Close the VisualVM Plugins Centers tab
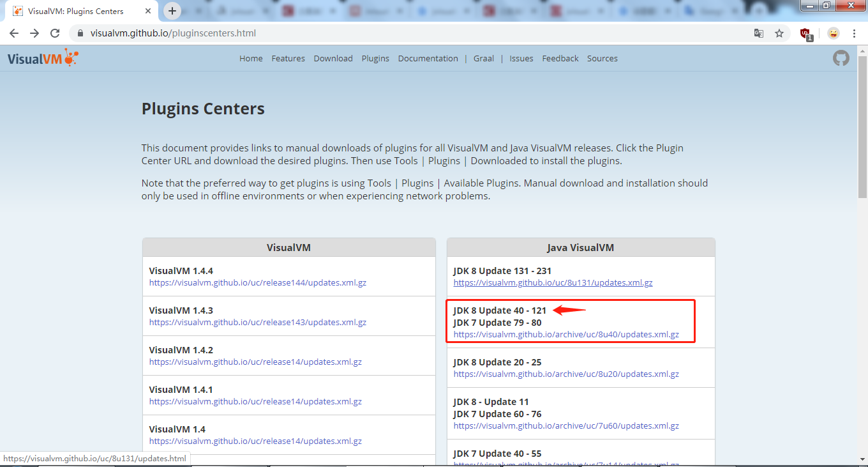 coord(147,11)
